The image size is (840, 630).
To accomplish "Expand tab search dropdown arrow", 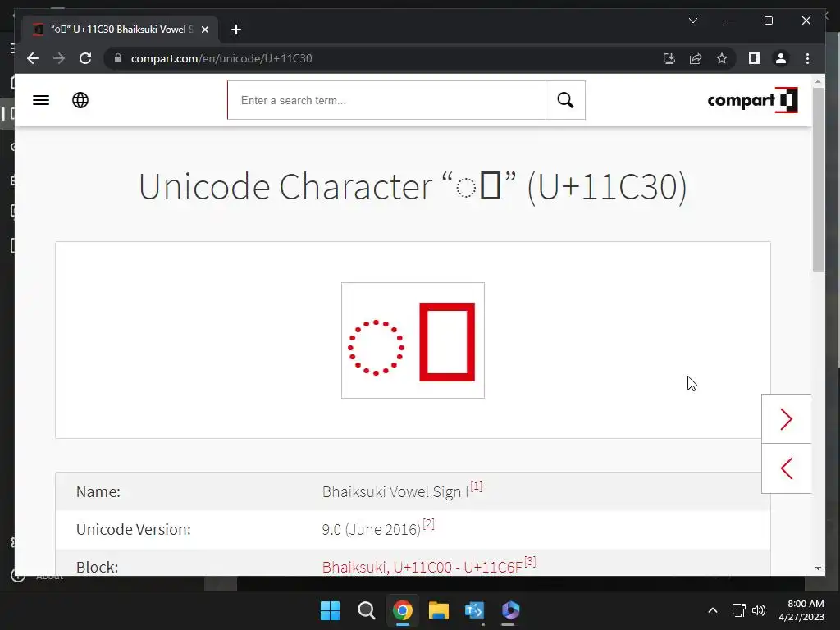I will (x=692, y=21).
